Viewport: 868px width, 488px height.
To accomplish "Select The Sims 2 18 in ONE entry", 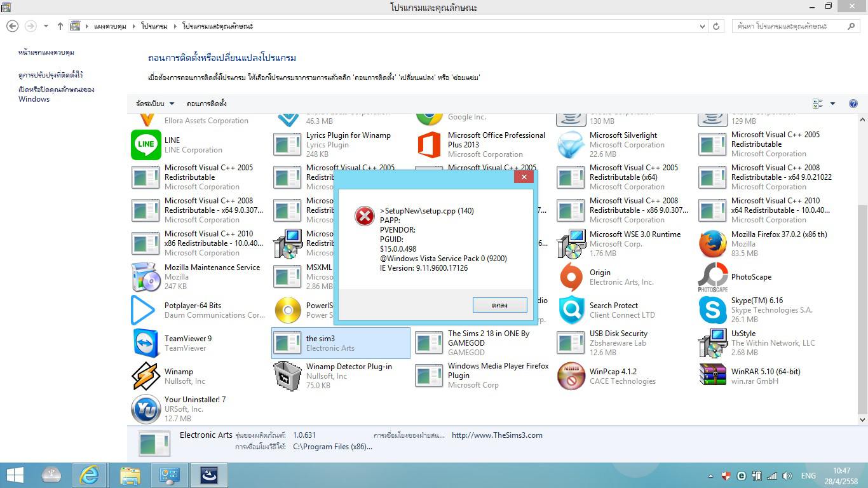I will 482,343.
